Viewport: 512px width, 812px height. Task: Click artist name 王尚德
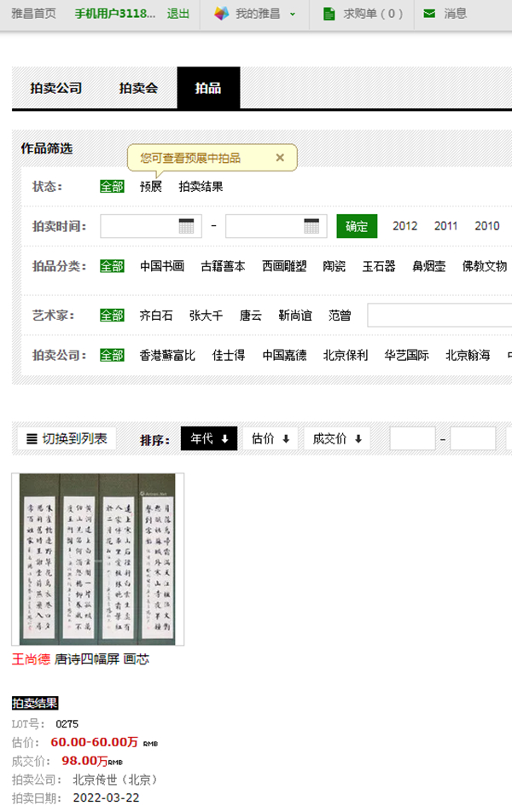pyautogui.click(x=31, y=658)
